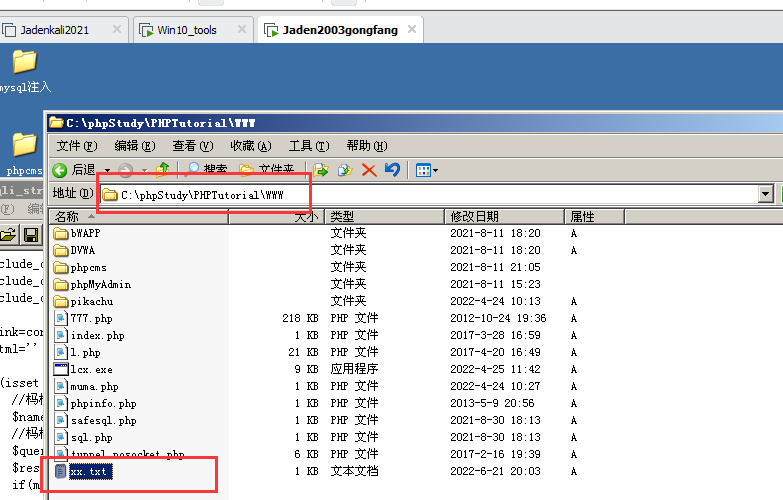Select the xx.txt file
The width and height of the screenshot is (783, 500).
point(90,471)
